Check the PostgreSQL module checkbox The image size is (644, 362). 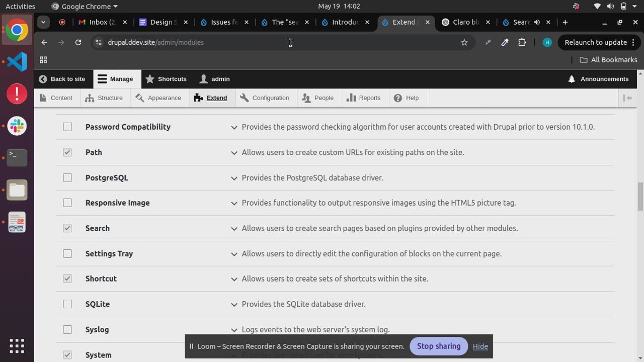click(x=67, y=177)
